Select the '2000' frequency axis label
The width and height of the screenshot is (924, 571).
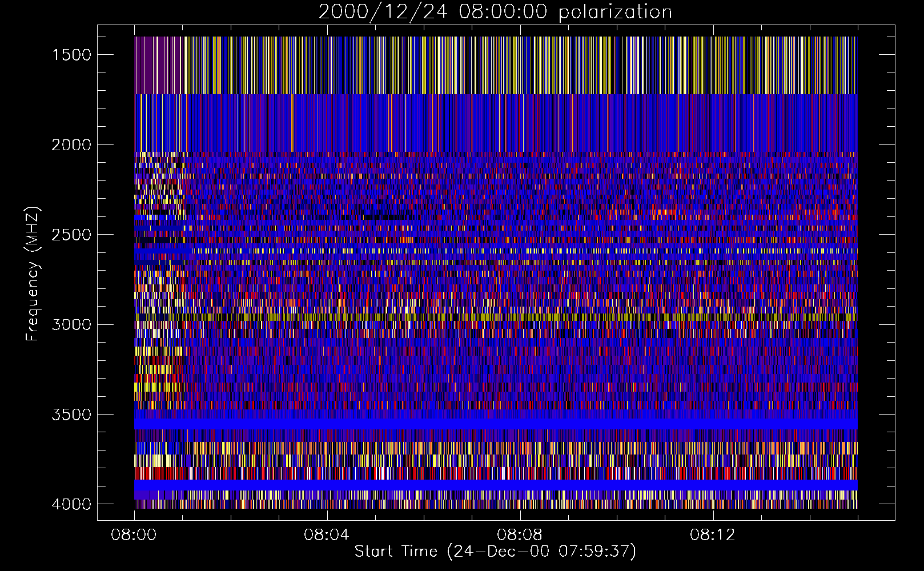71,145
